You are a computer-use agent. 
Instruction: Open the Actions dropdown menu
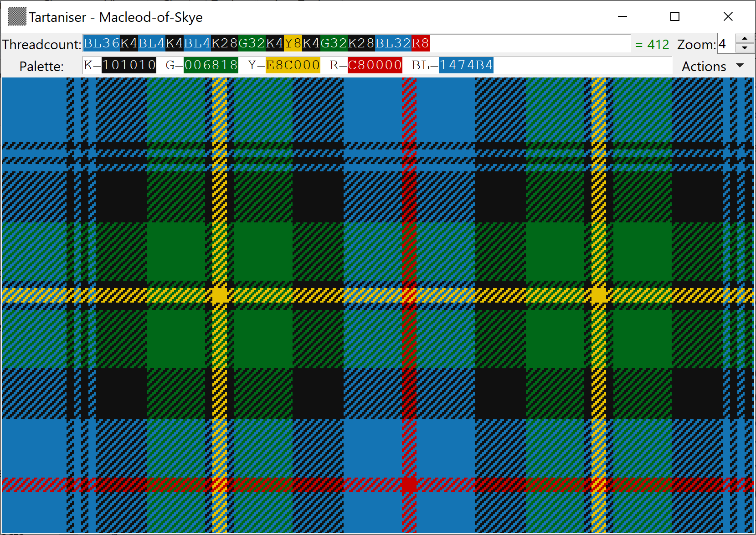[x=713, y=66]
